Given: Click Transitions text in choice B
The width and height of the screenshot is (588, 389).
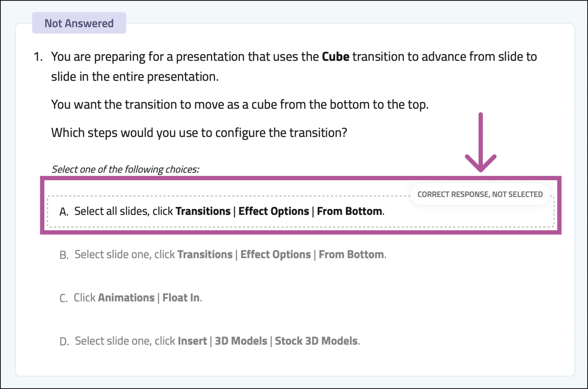Looking at the screenshot, I should click(205, 254).
